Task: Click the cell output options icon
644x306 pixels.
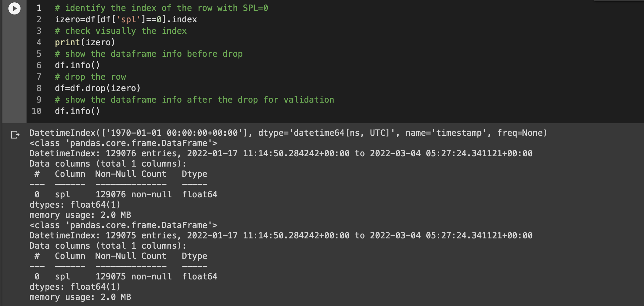Action: coord(15,134)
